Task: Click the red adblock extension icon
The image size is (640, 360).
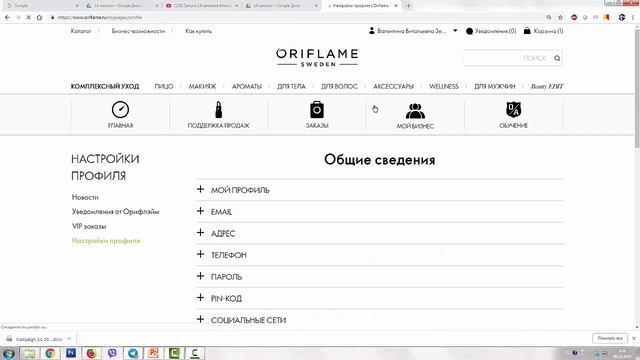Action: (x=574, y=18)
